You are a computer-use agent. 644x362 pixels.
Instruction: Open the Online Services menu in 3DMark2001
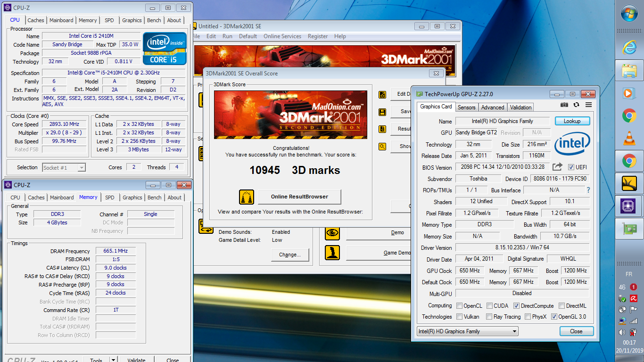pyautogui.click(x=282, y=36)
